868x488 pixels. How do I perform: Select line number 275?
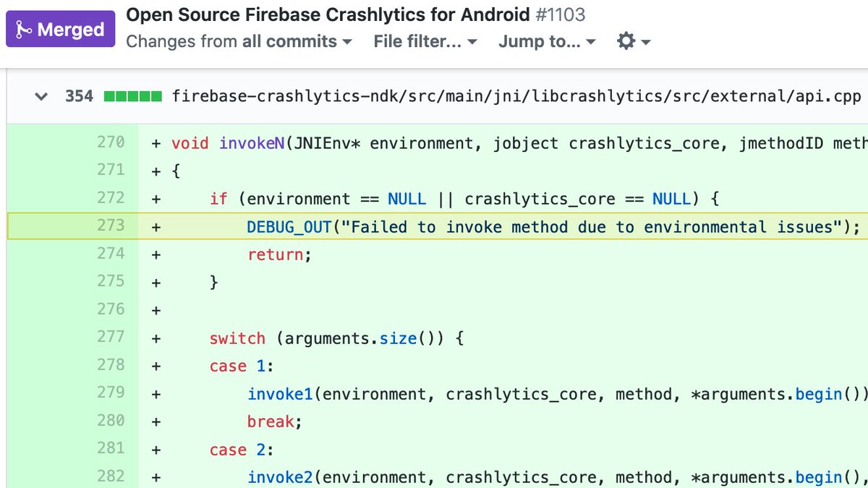(x=111, y=281)
